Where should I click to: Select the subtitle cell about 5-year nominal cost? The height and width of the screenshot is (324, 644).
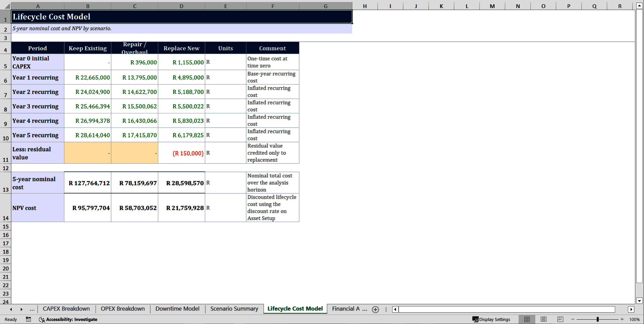click(182, 29)
